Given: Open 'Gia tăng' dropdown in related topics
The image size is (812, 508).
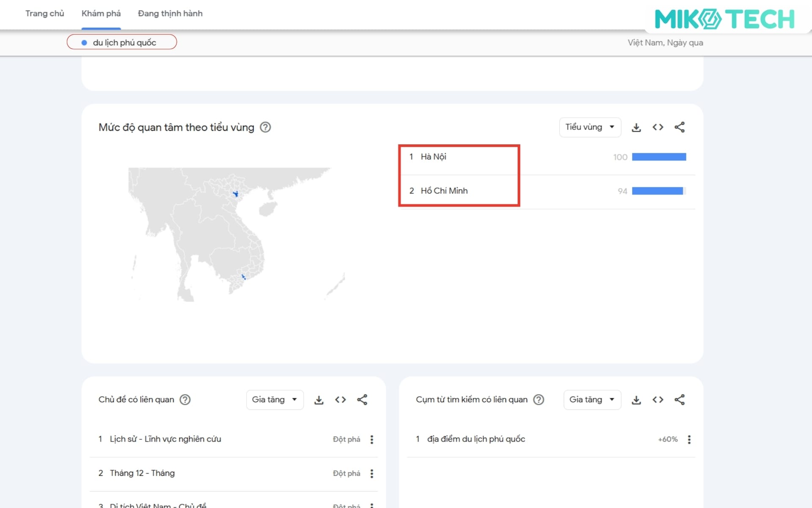Looking at the screenshot, I should click(x=274, y=400).
